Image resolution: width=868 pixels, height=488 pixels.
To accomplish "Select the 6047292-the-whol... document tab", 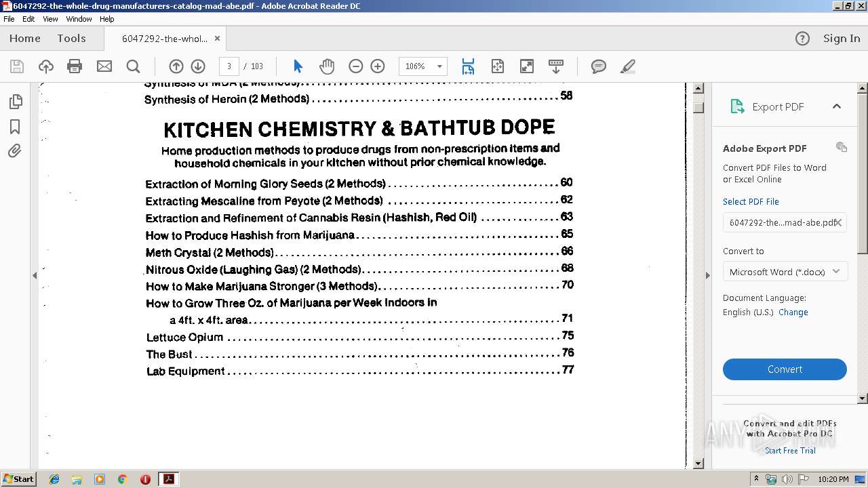I will click(x=164, y=39).
